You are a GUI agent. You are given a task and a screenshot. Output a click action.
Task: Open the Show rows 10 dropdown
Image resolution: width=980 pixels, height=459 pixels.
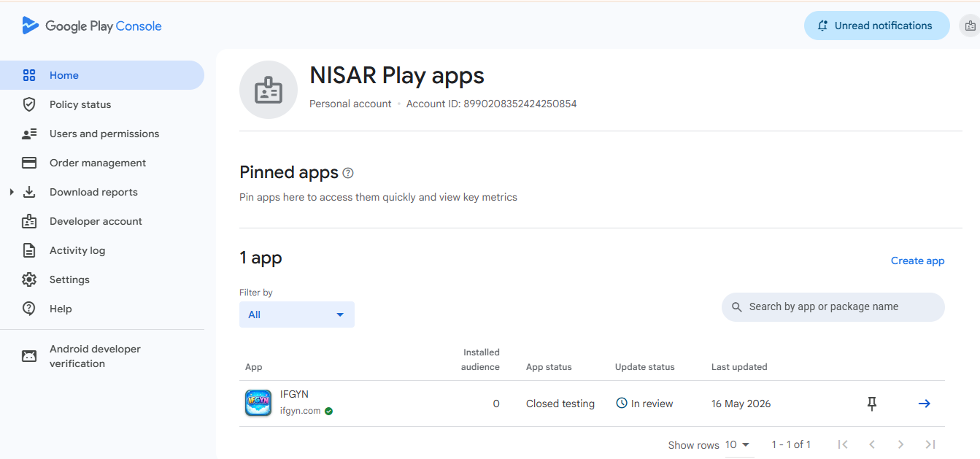(x=738, y=444)
